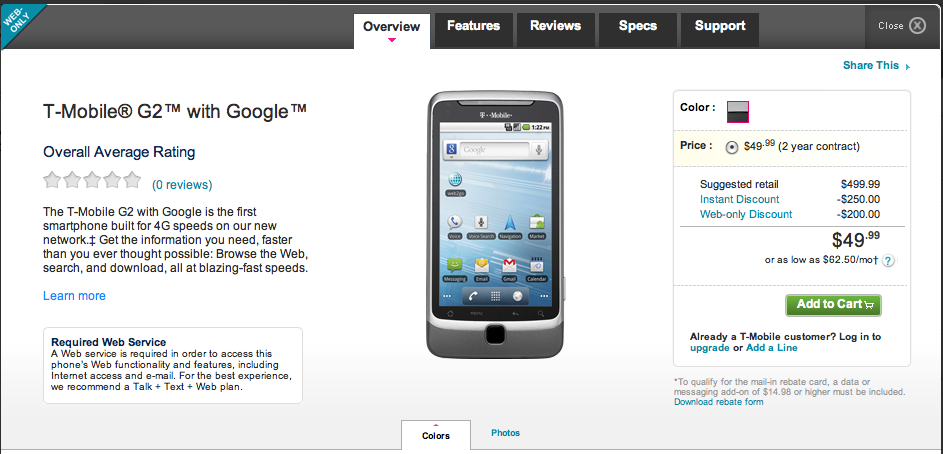Open the Support tab
The width and height of the screenshot is (943, 454).
click(720, 26)
